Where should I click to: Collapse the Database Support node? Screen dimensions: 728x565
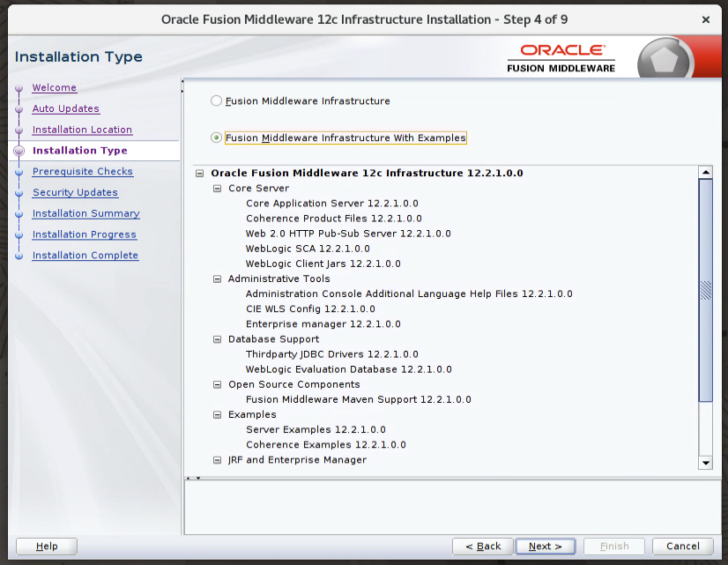click(217, 339)
